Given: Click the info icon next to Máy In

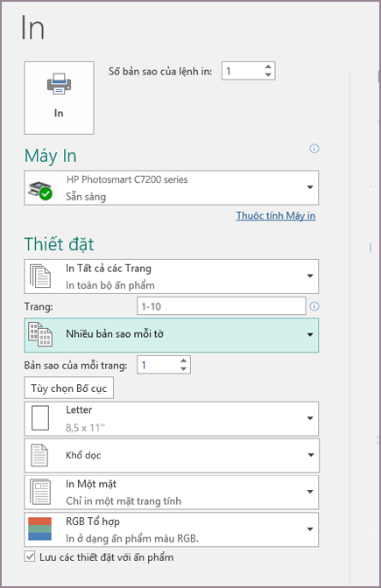Looking at the screenshot, I should [x=314, y=149].
